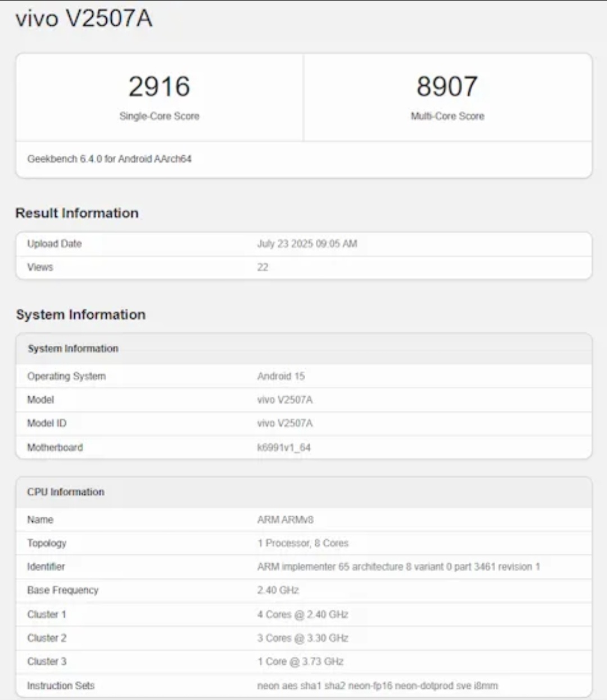
Task: Select Cluster 3 value 1 Core @ 3.73 GHz
Action: [300, 662]
